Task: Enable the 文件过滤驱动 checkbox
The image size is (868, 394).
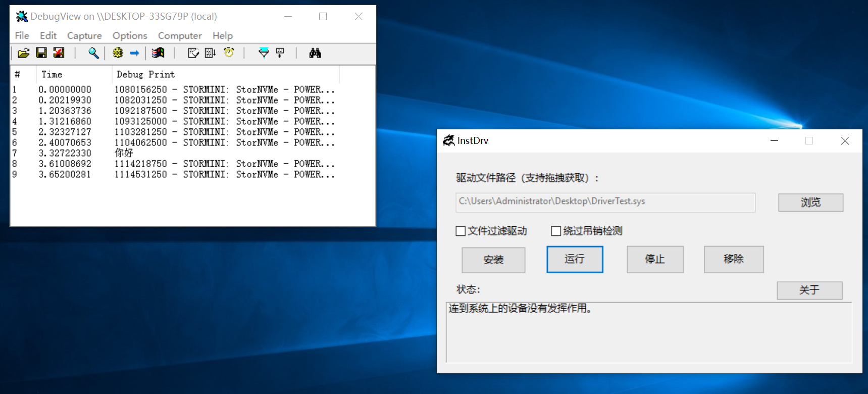Action: [x=461, y=231]
